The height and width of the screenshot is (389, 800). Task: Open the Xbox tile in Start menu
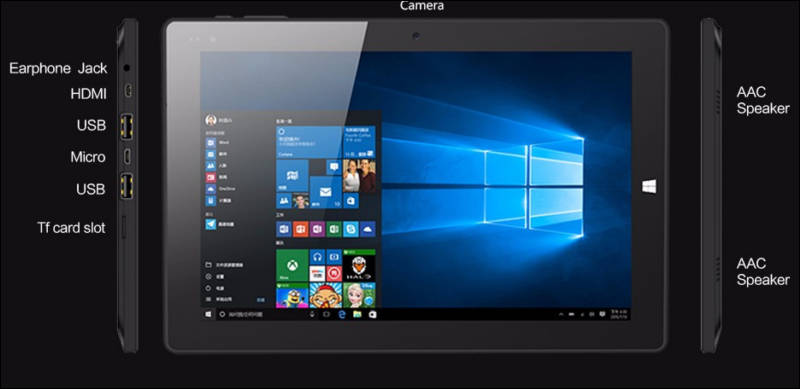(292, 265)
